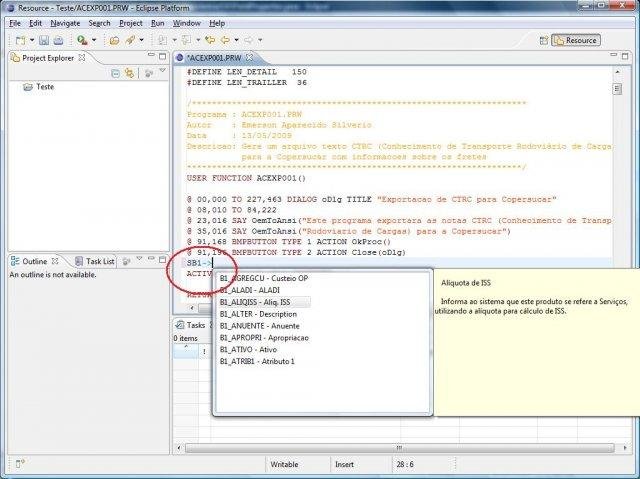
Task: Click the Back navigation arrow icon
Action: (x=225, y=40)
